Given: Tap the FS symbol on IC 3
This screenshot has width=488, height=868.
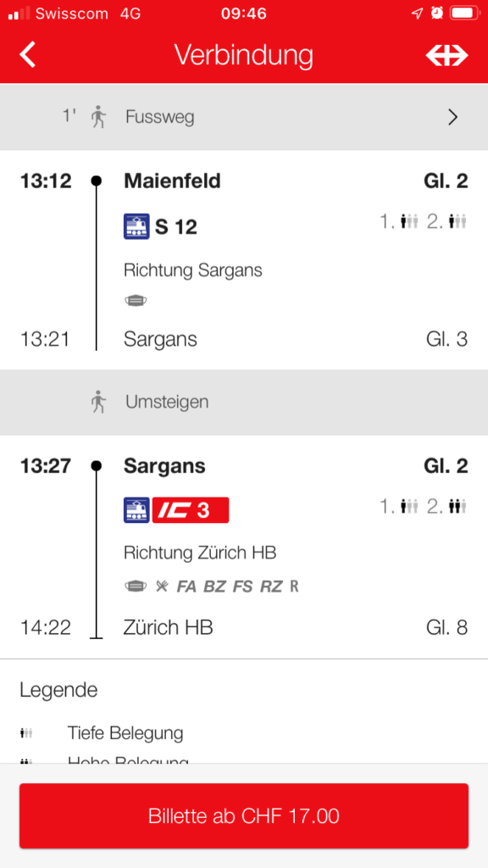Looking at the screenshot, I should click(x=243, y=587).
